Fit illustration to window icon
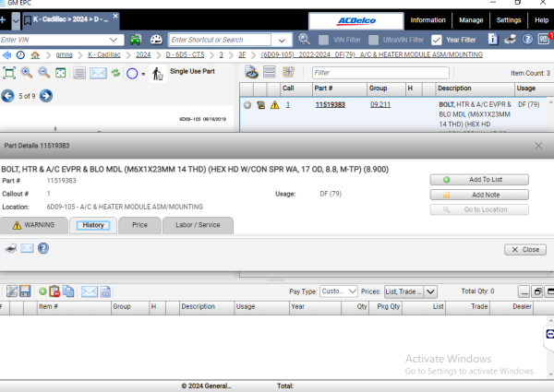Viewport: 554px width, 392px height. point(9,73)
